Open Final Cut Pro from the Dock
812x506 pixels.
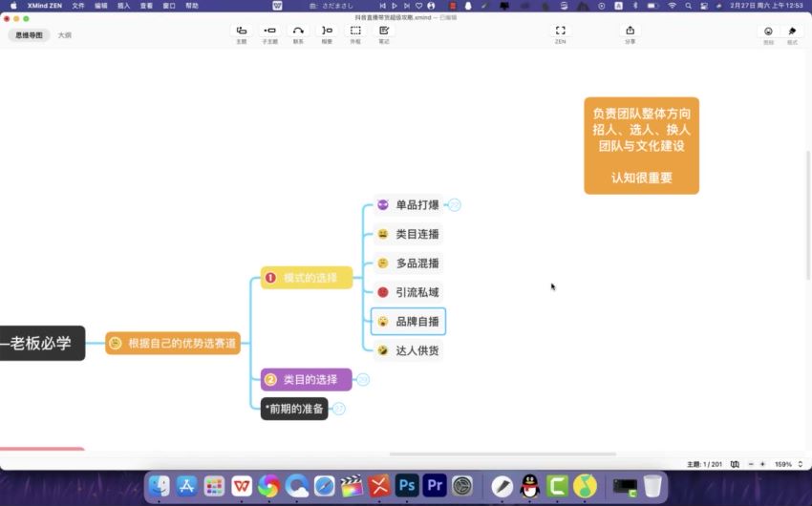click(x=352, y=486)
